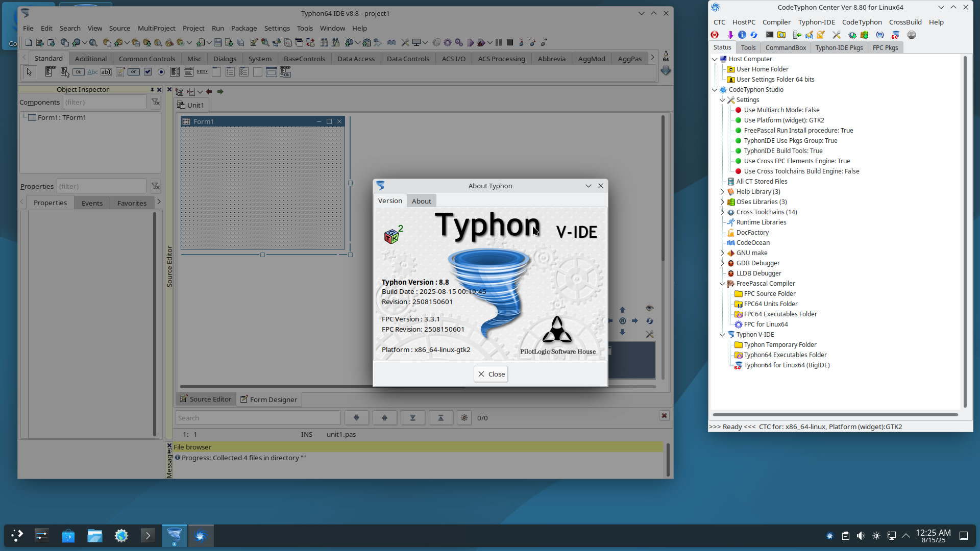980x551 pixels.
Task: Click the Save floppy icon in IDE toolbar
Action: (218, 43)
